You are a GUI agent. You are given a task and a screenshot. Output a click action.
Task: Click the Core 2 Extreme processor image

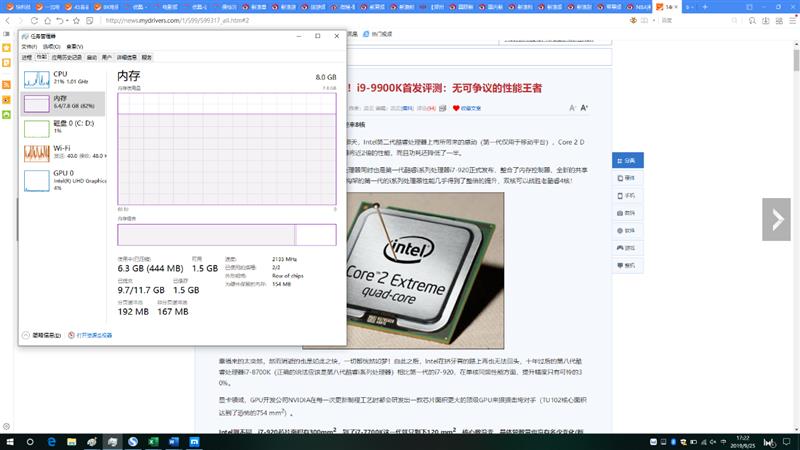(x=426, y=270)
